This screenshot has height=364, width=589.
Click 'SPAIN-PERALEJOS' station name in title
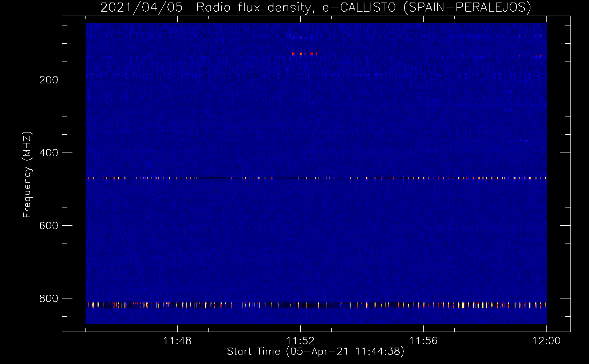(467, 8)
